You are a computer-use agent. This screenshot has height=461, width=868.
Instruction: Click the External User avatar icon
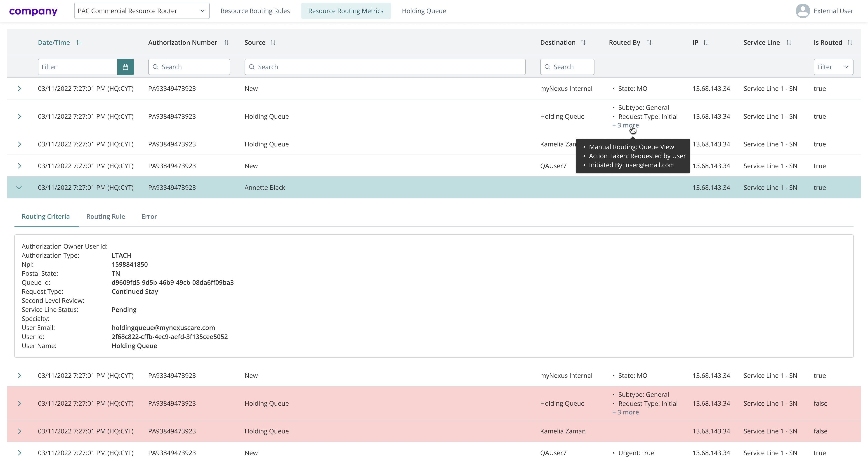pos(803,10)
